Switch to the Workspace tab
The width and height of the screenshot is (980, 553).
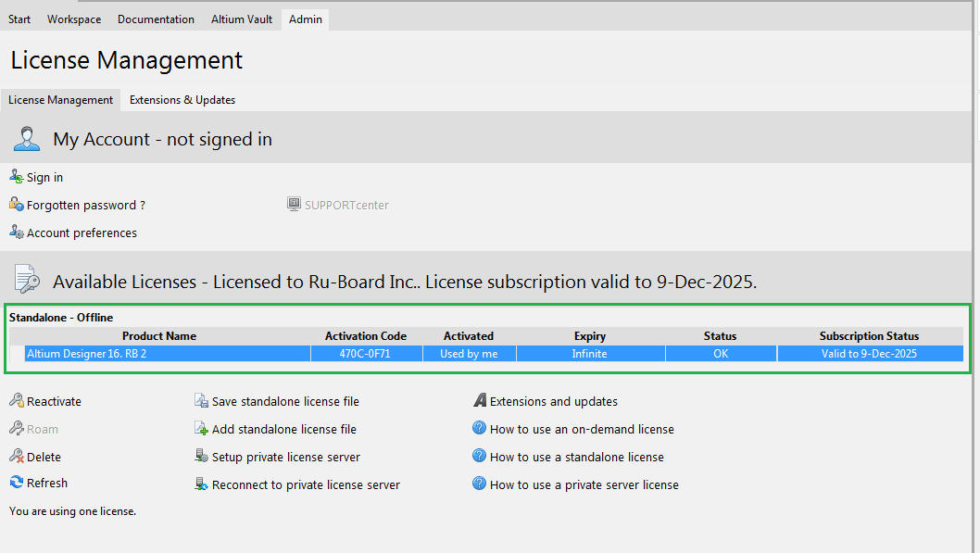tap(74, 19)
